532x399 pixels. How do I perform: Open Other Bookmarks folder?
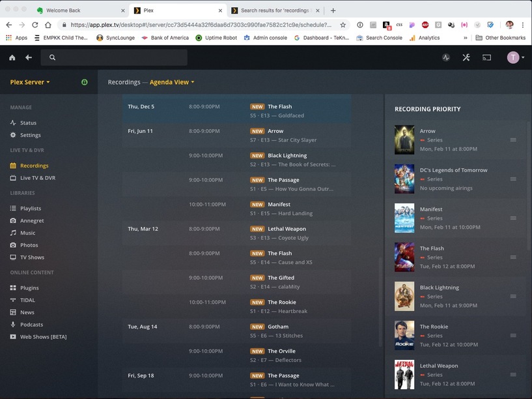pyautogui.click(x=501, y=38)
